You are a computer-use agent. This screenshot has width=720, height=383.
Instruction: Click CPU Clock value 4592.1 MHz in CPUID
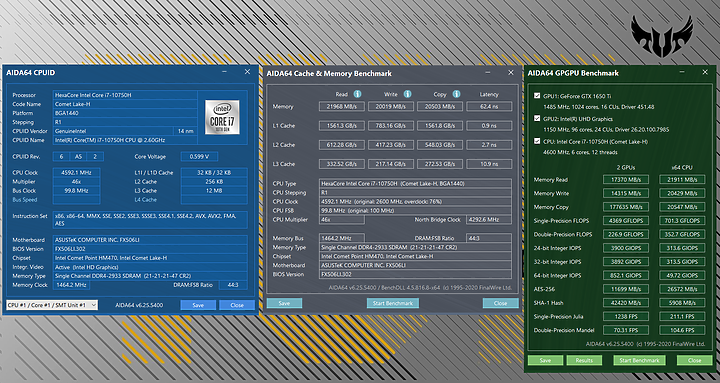coord(76,173)
